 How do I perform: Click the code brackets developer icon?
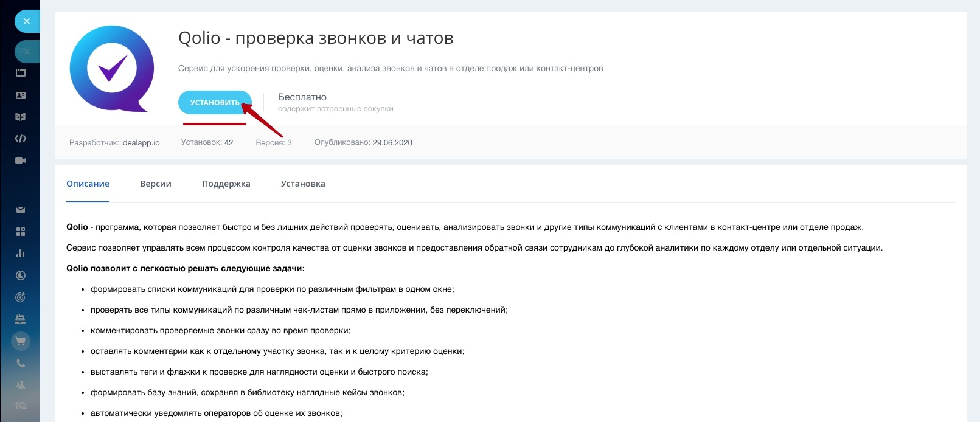point(21,139)
